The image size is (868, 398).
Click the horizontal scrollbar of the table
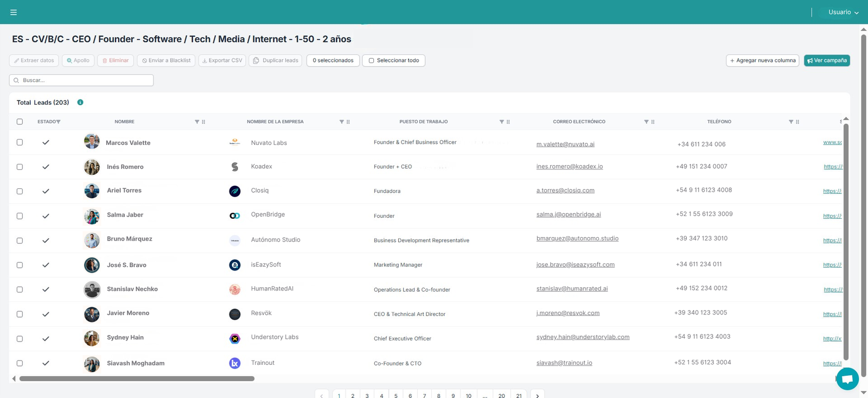click(137, 378)
